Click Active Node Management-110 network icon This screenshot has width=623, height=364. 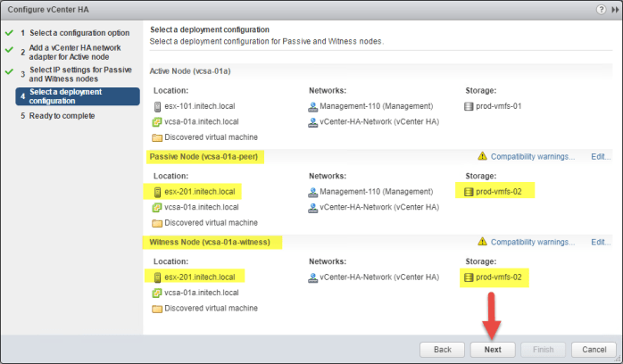point(313,106)
